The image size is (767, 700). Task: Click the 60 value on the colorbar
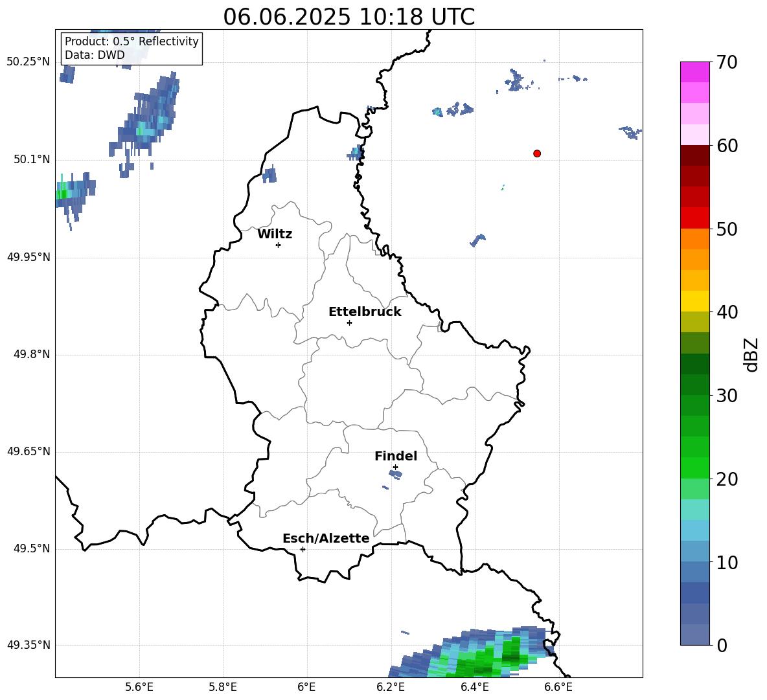[x=727, y=146]
